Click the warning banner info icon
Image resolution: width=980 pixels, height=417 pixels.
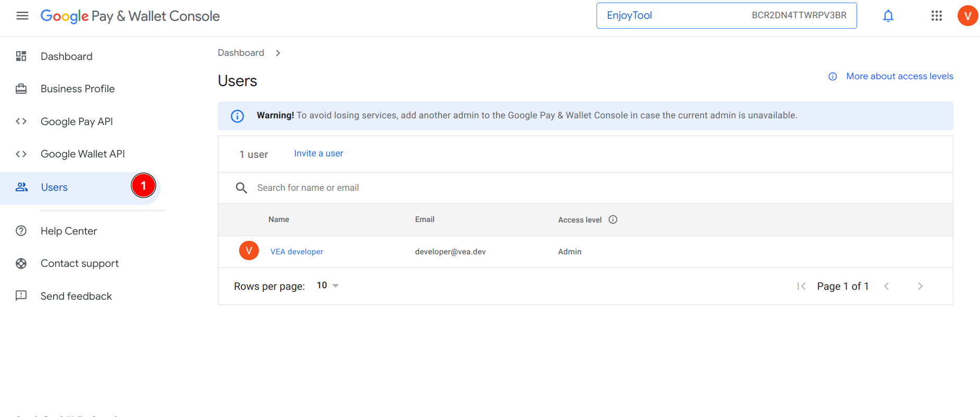pyautogui.click(x=237, y=116)
